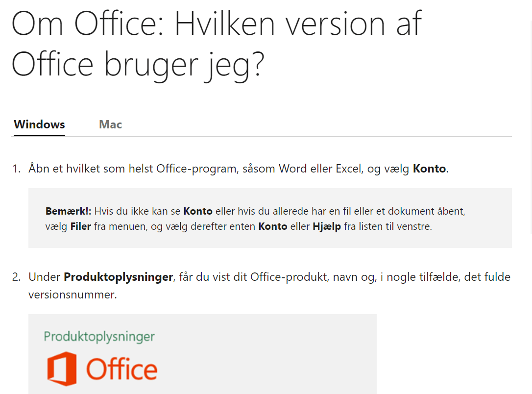Switch to the Mac tab
This screenshot has width=532, height=394.
click(x=110, y=124)
